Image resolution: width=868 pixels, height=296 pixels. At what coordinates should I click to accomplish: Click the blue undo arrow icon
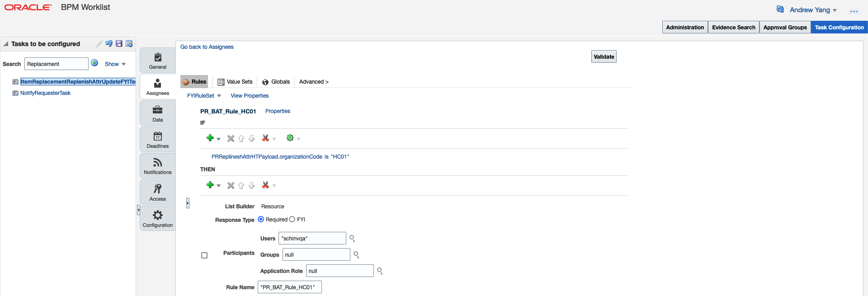click(109, 44)
